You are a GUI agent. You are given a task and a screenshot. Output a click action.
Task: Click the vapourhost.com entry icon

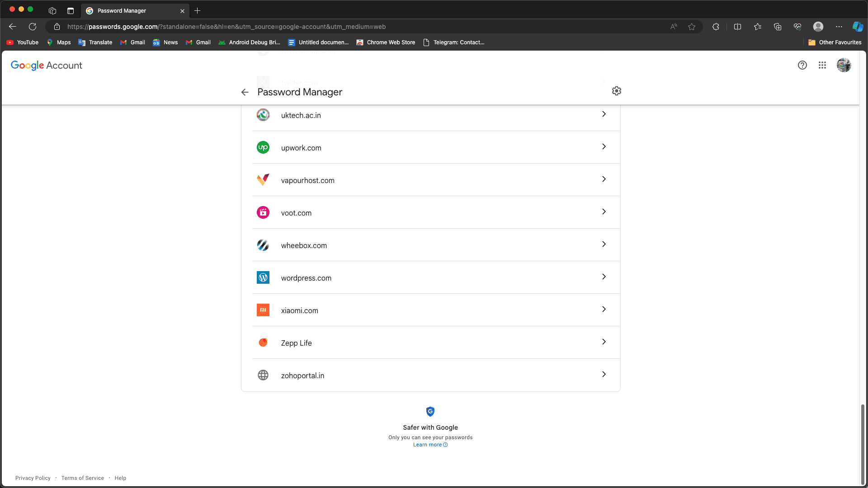point(263,180)
